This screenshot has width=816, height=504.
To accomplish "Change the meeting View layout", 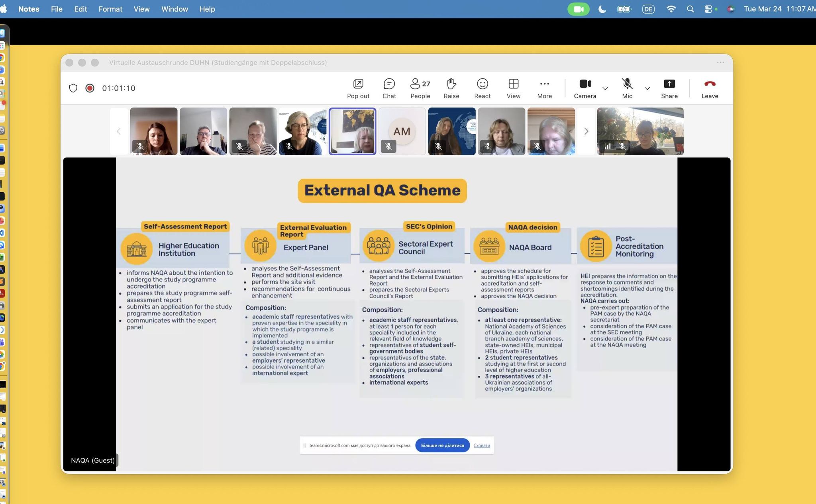I will tap(513, 88).
